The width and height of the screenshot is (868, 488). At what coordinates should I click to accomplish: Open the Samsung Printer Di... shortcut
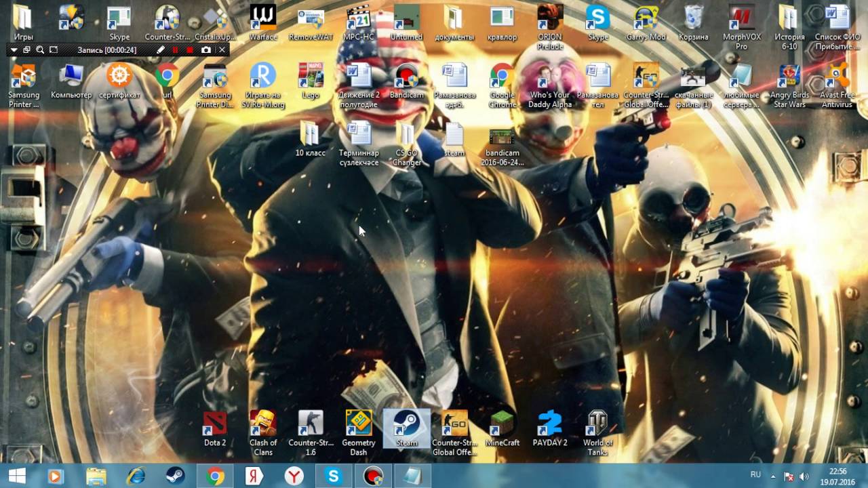pyautogui.click(x=215, y=85)
